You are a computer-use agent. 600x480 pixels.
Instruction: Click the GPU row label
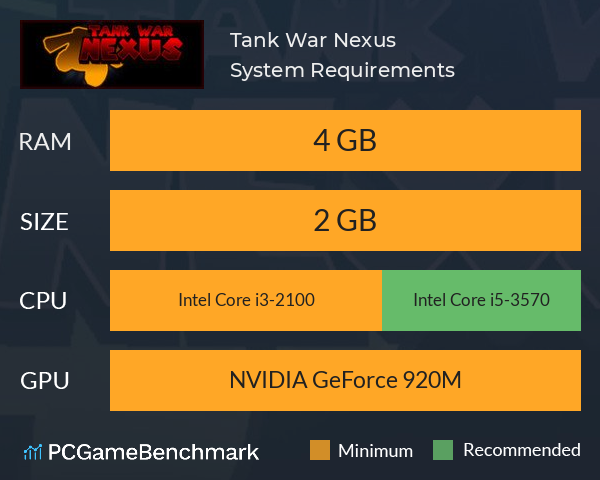pyautogui.click(x=45, y=381)
